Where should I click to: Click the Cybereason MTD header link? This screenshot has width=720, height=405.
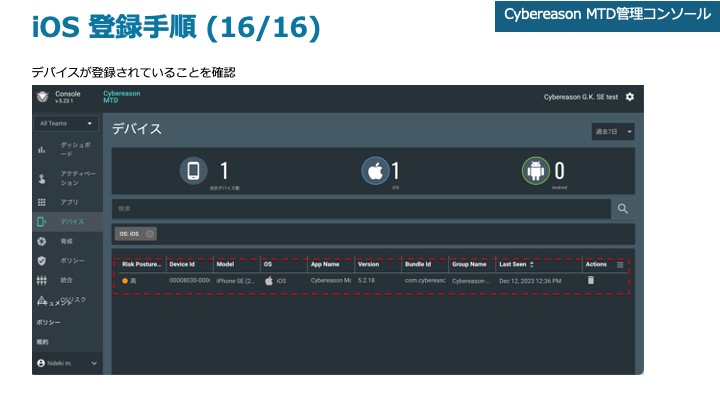point(122,97)
